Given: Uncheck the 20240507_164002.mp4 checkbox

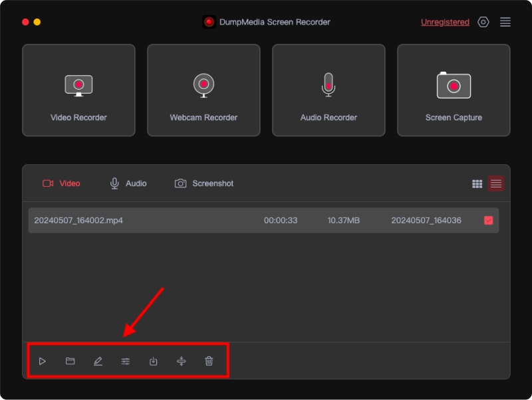Looking at the screenshot, I should point(488,221).
